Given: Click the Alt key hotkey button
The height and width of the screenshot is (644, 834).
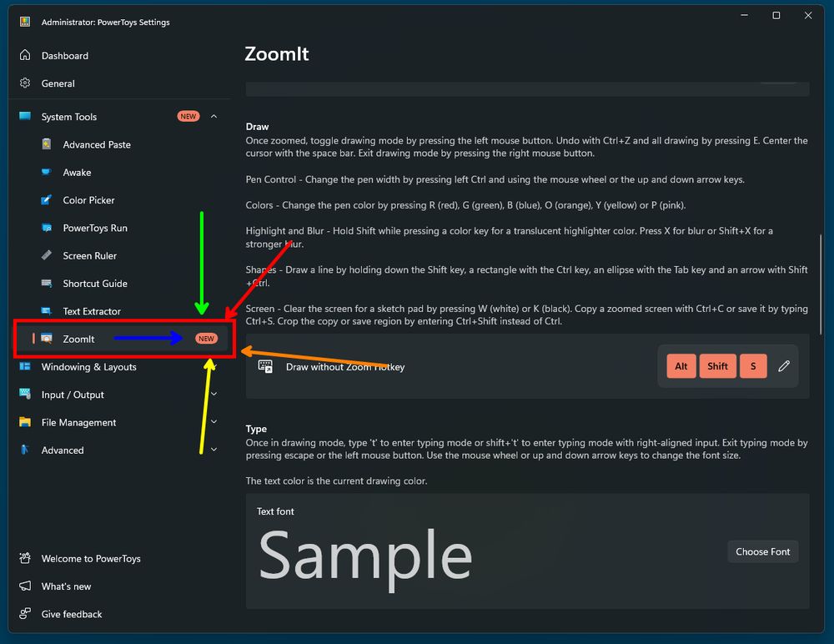Looking at the screenshot, I should pyautogui.click(x=681, y=366).
